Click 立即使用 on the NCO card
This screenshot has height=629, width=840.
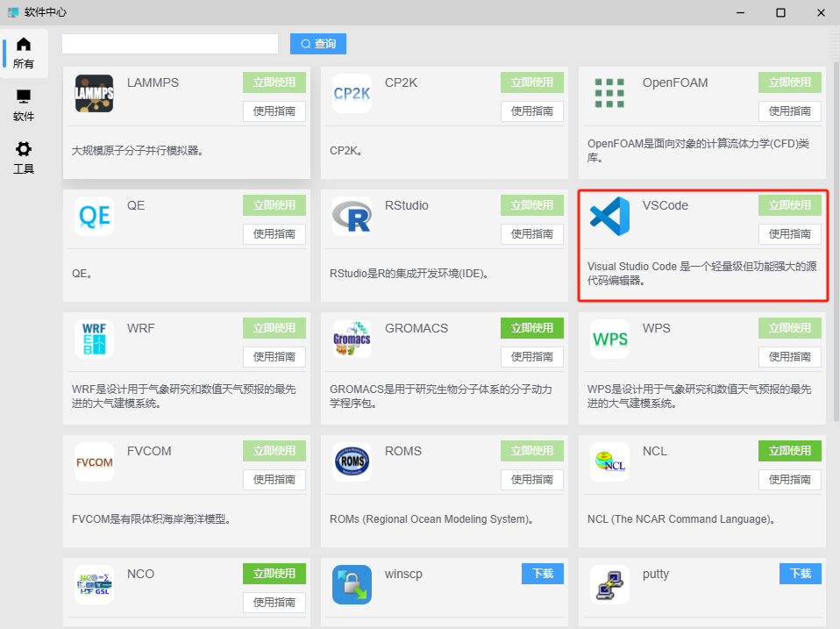(x=274, y=574)
